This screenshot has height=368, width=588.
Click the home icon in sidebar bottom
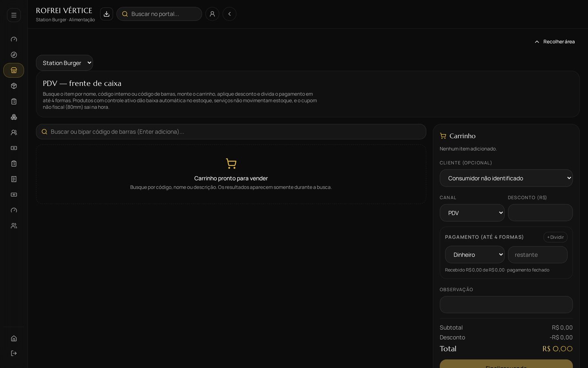[14, 339]
